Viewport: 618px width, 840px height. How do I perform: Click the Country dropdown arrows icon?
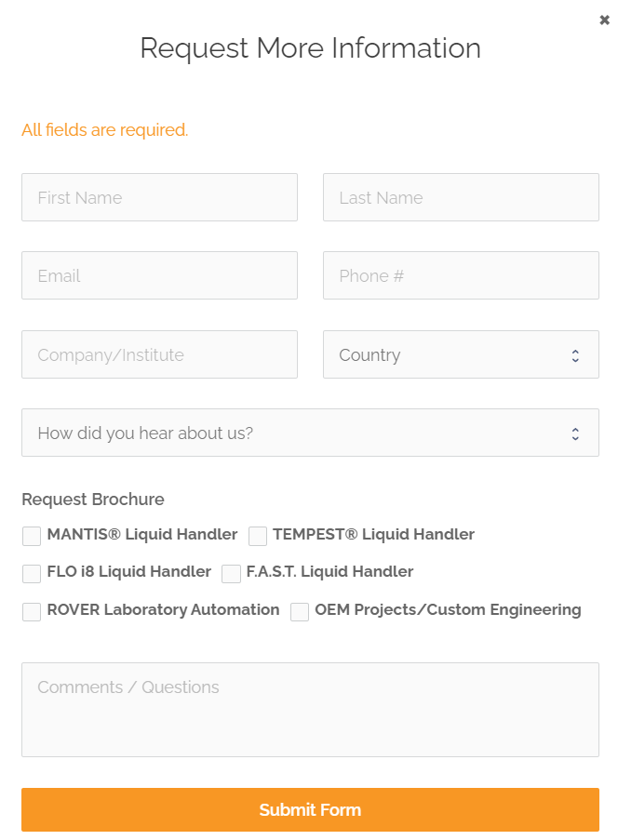(575, 355)
